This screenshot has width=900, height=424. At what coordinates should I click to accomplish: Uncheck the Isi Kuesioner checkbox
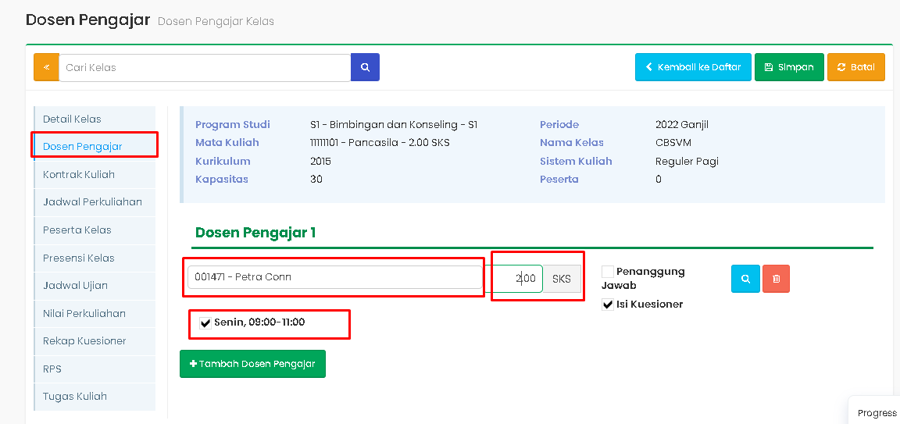click(x=608, y=304)
